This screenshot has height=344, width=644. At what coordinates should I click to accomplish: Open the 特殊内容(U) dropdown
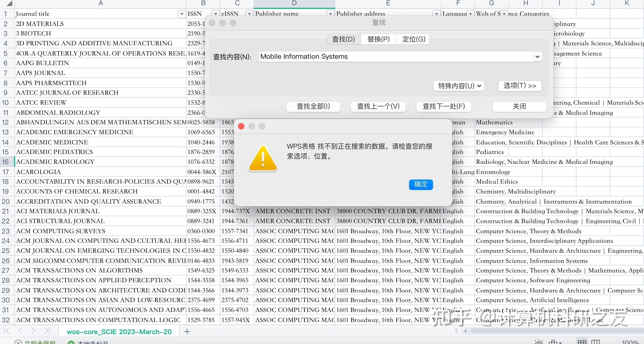point(459,86)
